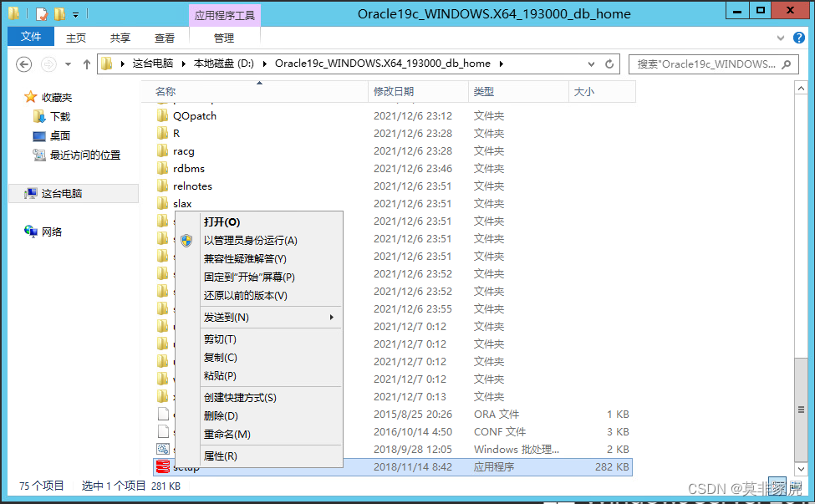Viewport: 815px width, 504px height.
Task: Click the New folder icon in quick access toolbar
Action: pos(60,14)
